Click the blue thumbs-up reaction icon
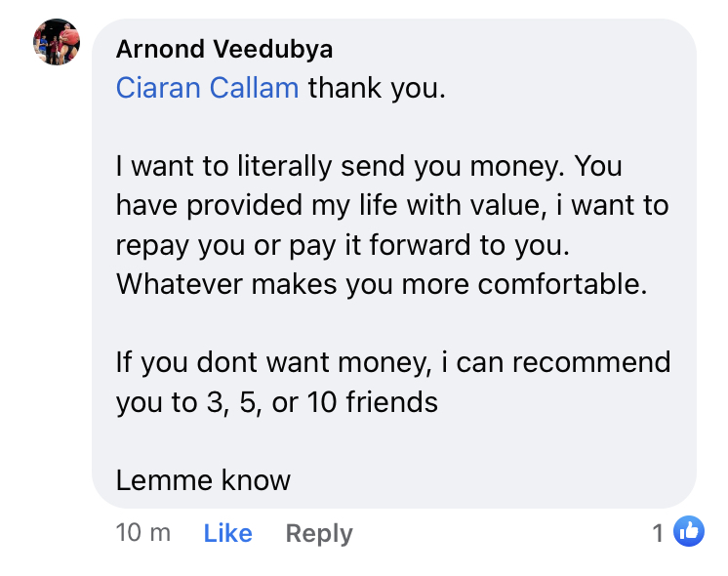 coord(689,531)
